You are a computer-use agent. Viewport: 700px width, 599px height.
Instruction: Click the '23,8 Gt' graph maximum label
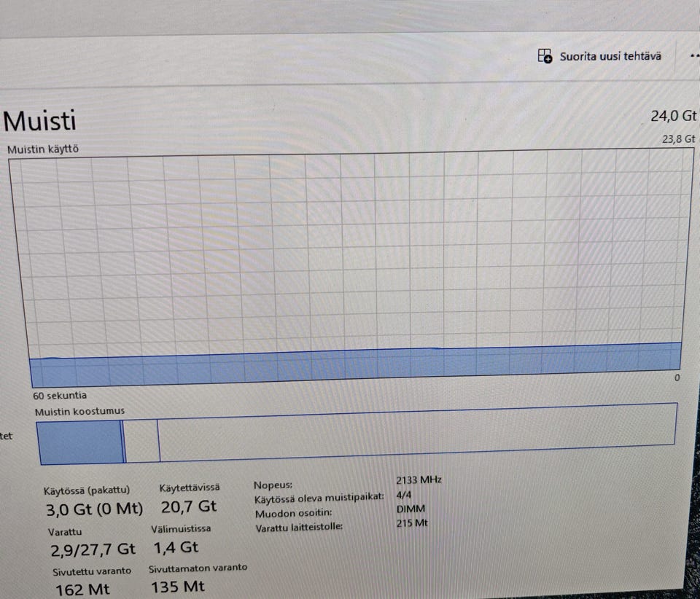[x=678, y=139]
